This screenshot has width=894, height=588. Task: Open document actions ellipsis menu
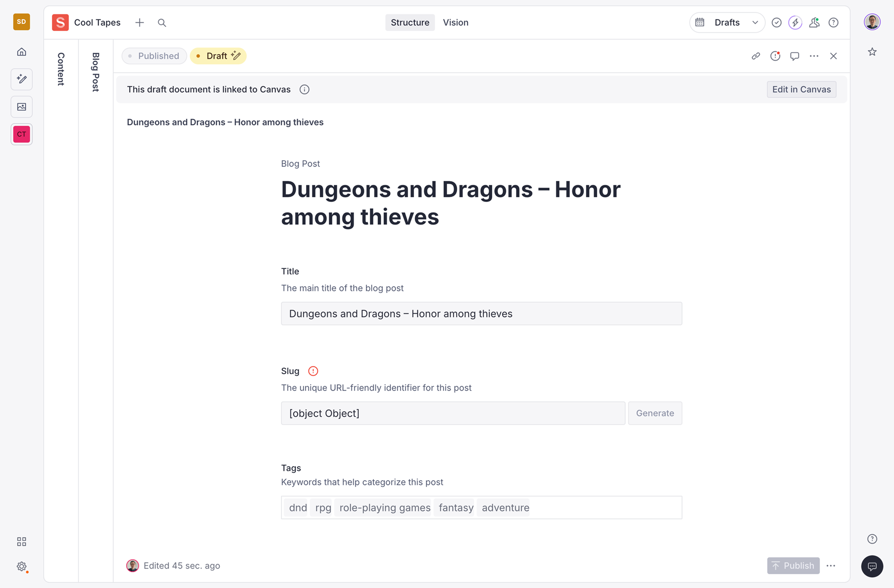[814, 56]
